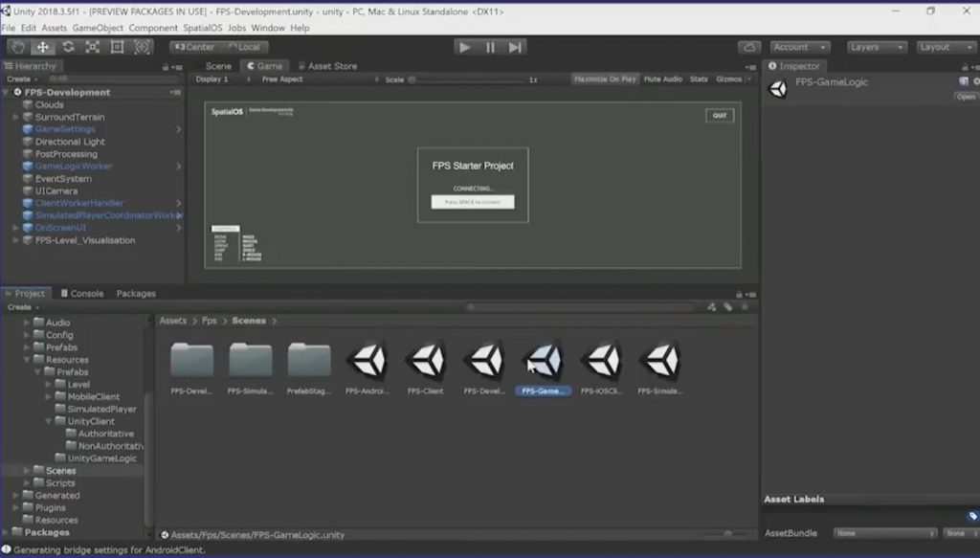This screenshot has height=558, width=980.
Task: Select the combined Transform tool
Action: (x=142, y=47)
